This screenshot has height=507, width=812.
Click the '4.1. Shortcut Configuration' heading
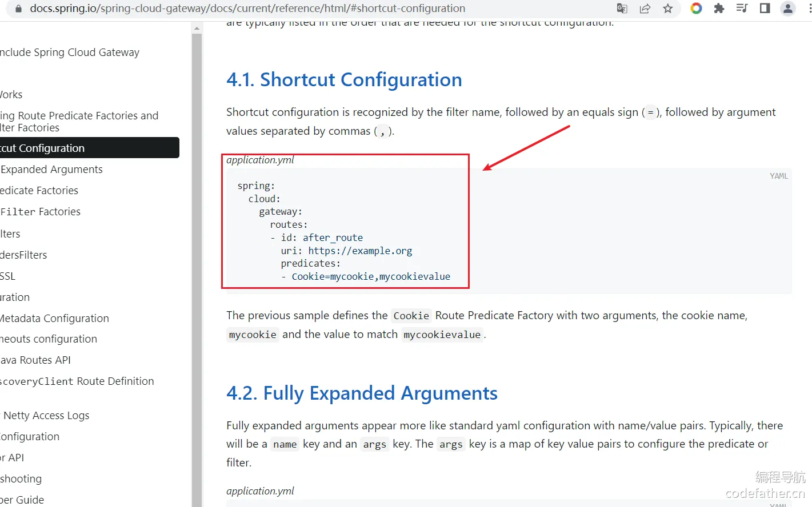coord(344,80)
